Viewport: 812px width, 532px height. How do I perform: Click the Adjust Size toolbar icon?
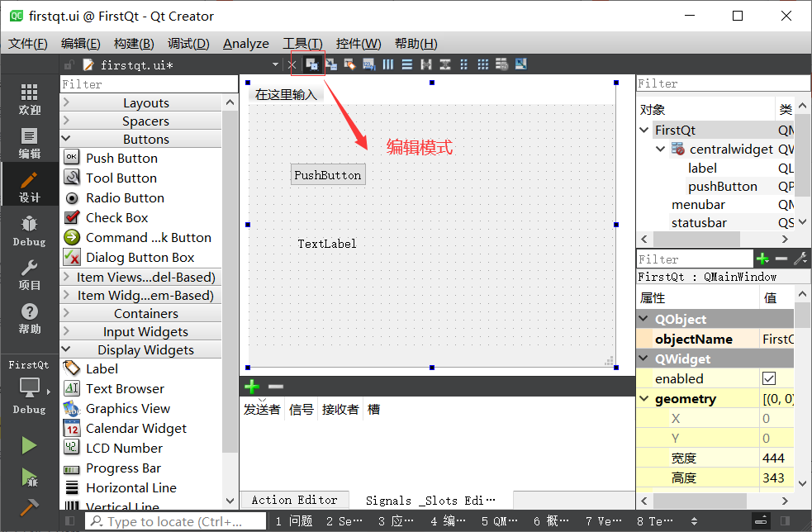(x=521, y=64)
